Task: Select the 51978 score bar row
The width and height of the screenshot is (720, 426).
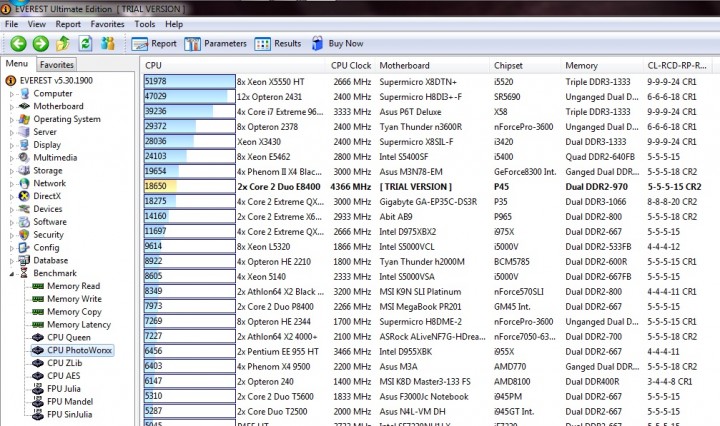Action: tap(189, 81)
